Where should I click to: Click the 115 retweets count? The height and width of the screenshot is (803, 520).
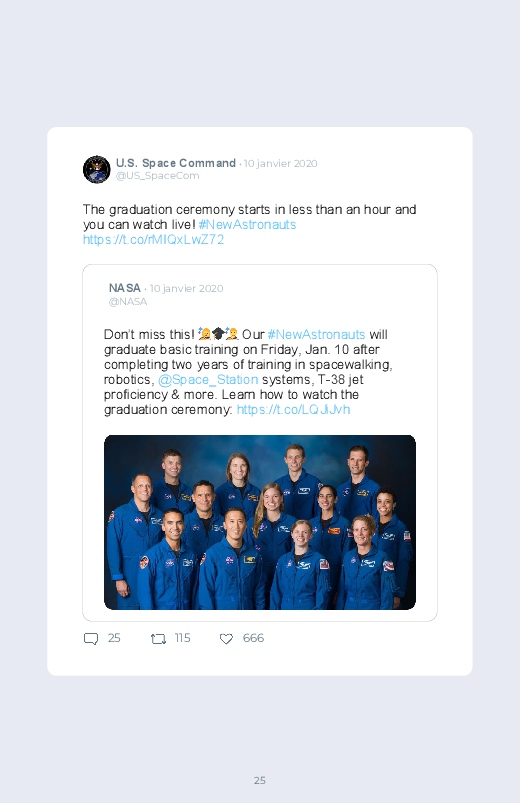(182, 638)
